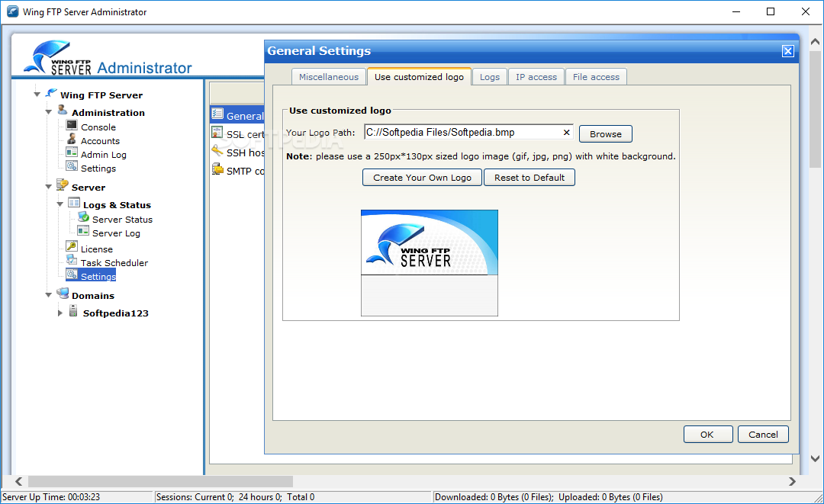The height and width of the screenshot is (504, 824).
Task: Click the horizontal scrollbar thumb
Action: point(160,481)
